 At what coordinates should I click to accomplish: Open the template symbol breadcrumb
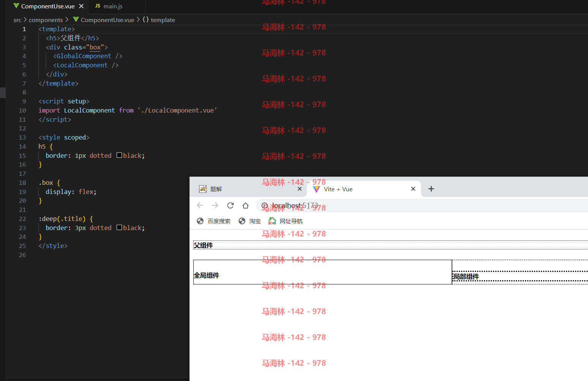pos(163,20)
